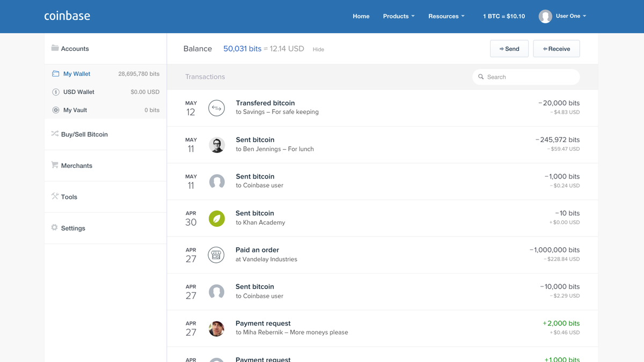Click the Settings gear icon
Screen dimensions: 644x362
click(54, 227)
